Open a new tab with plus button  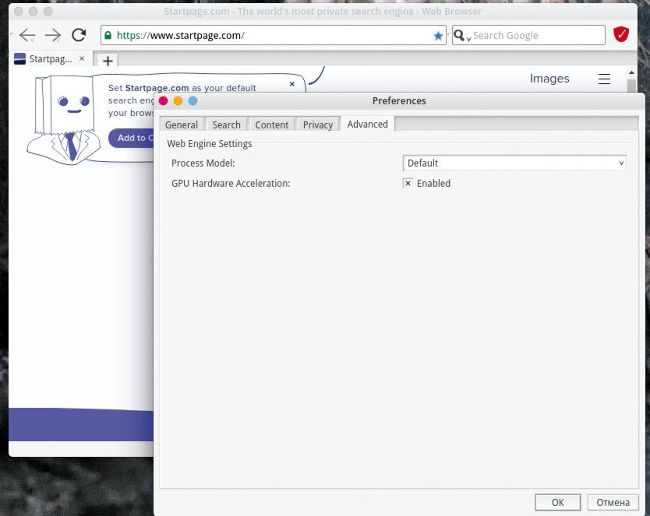tap(108, 60)
